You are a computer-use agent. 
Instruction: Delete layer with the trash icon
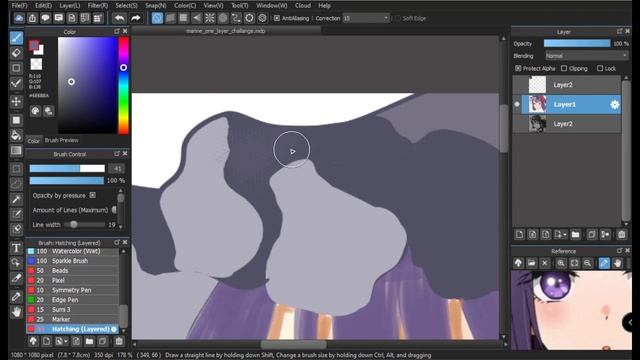[x=621, y=235]
